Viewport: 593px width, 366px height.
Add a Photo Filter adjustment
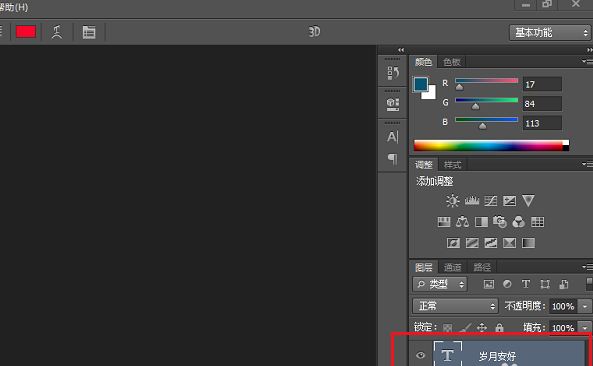[500, 222]
